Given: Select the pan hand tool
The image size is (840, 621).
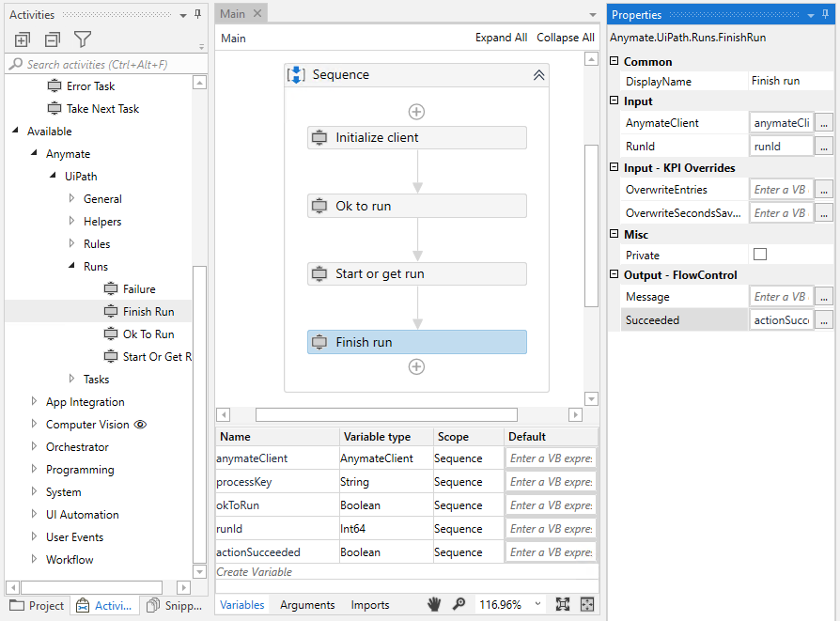Looking at the screenshot, I should (434, 604).
